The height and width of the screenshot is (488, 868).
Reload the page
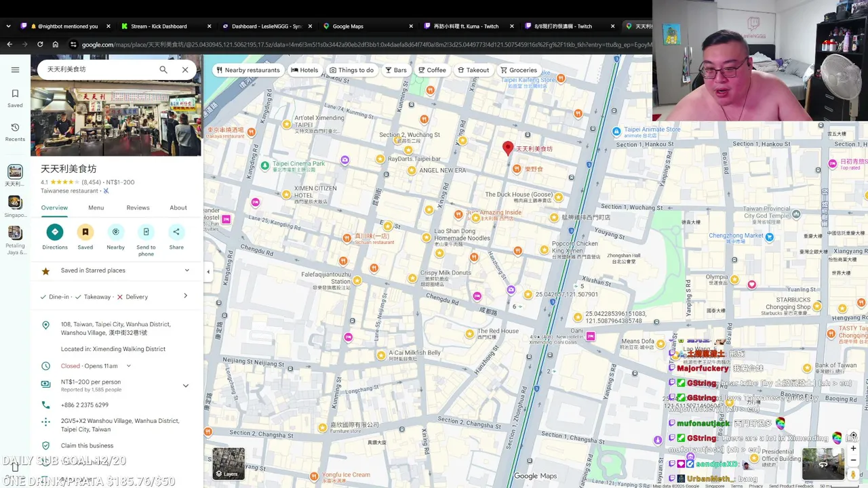[x=40, y=45]
